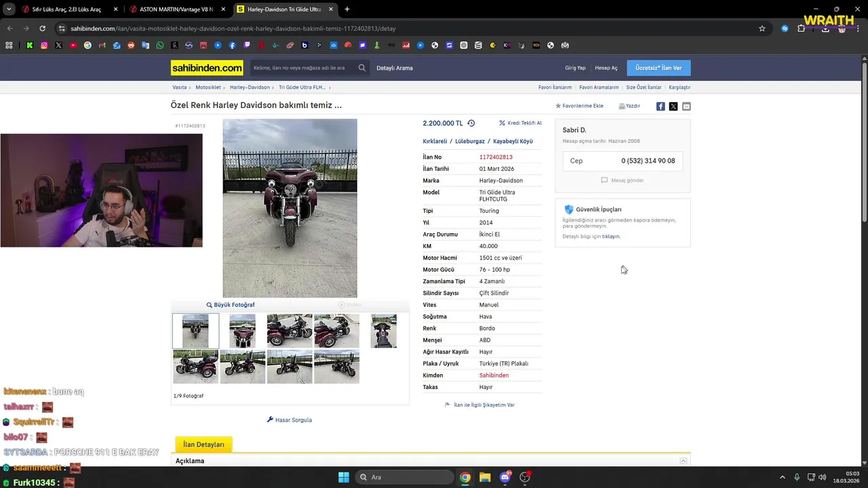Go back to previous page
The width and height of the screenshot is (868, 488).
click(x=9, y=28)
